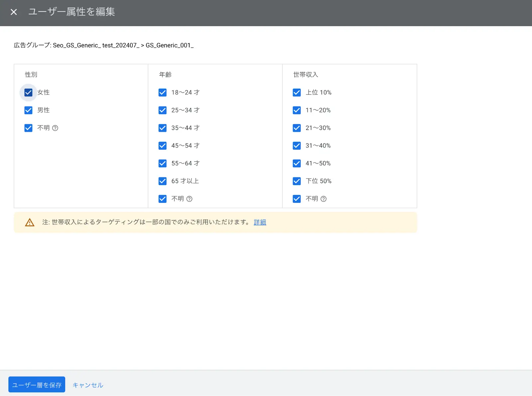Disable the 下位 50% income checkbox
The image size is (532, 396).
click(296, 181)
